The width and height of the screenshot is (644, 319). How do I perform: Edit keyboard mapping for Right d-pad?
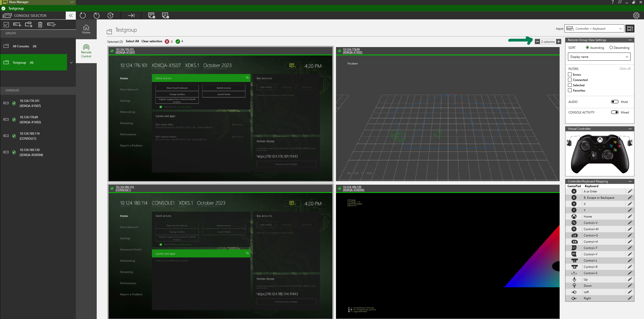(x=630, y=298)
